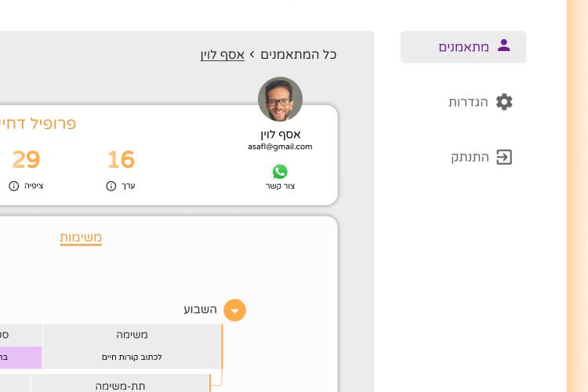Click the logout arrow icon
Viewport: 588px width, 392px height.
point(504,157)
